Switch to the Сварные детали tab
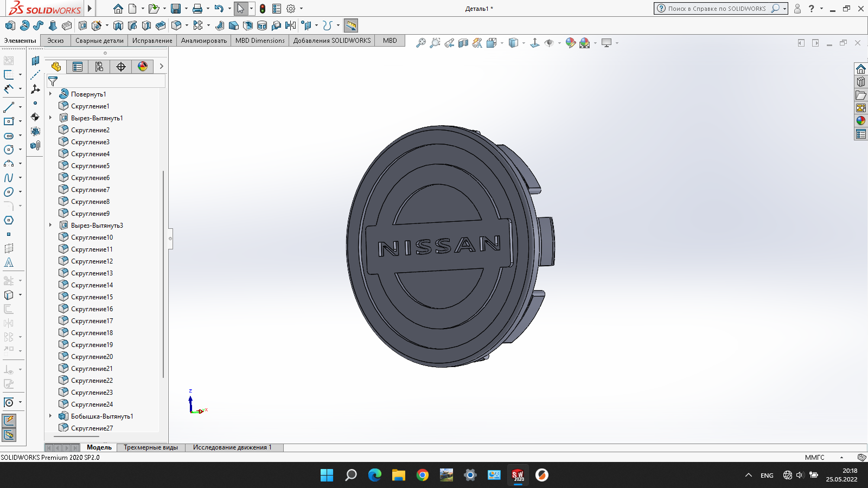868x488 pixels. [x=99, y=41]
